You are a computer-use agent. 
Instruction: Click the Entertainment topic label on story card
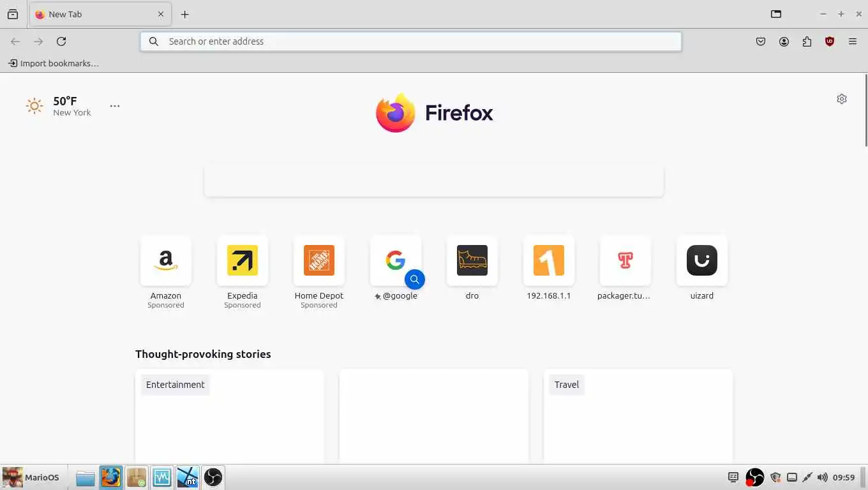tap(176, 385)
